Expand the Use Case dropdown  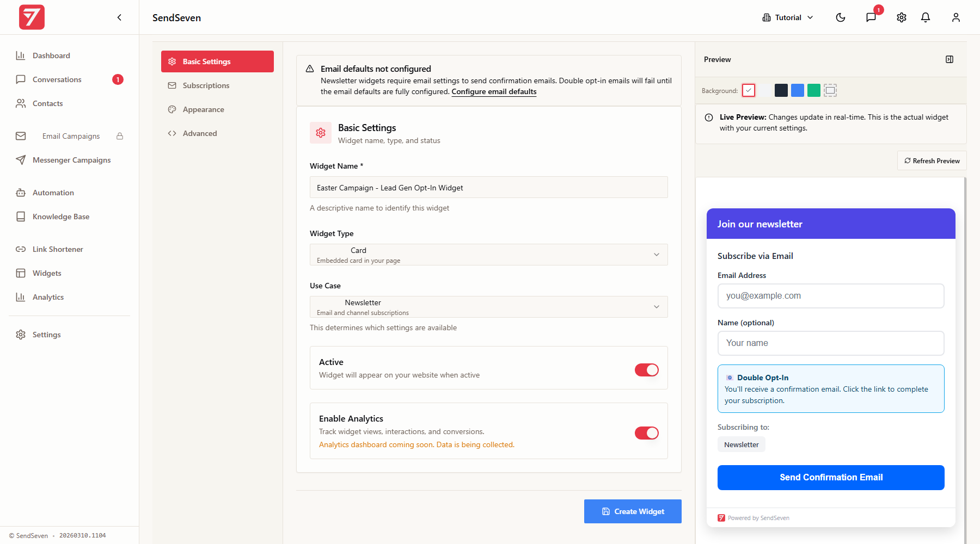[489, 307]
